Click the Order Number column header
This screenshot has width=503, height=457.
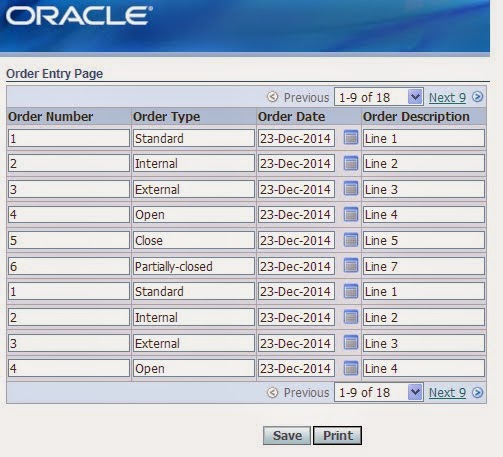point(50,117)
